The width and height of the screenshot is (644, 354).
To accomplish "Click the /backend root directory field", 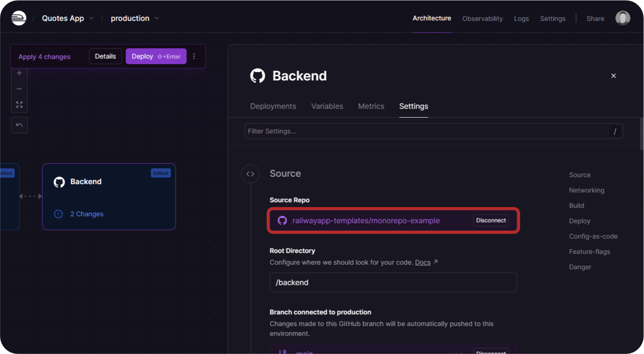I will coord(393,282).
